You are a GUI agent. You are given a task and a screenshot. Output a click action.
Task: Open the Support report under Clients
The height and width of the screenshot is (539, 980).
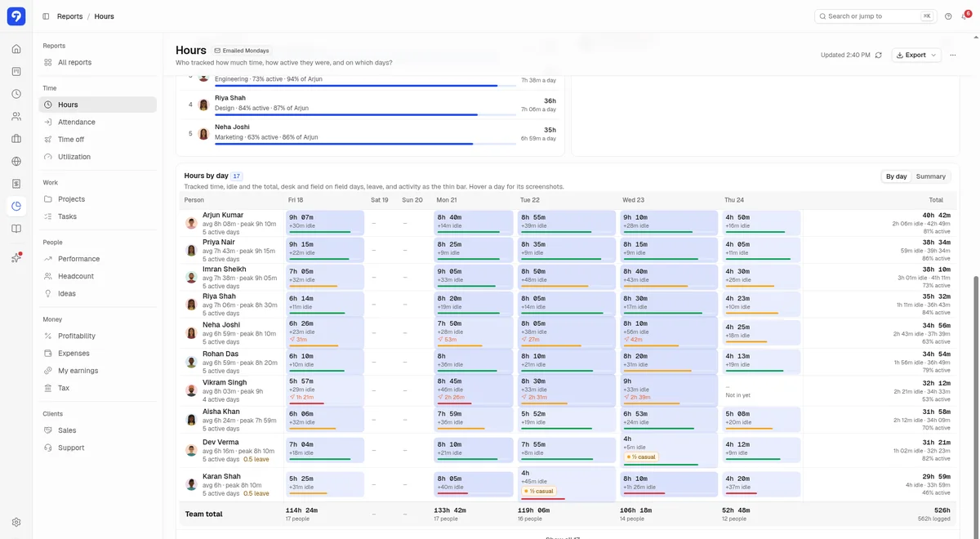pos(97,448)
